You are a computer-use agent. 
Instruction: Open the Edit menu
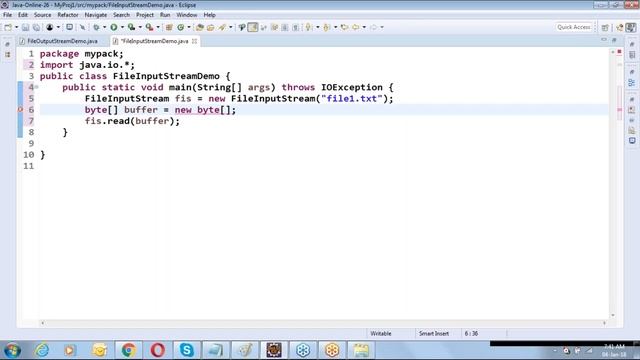tap(23, 15)
